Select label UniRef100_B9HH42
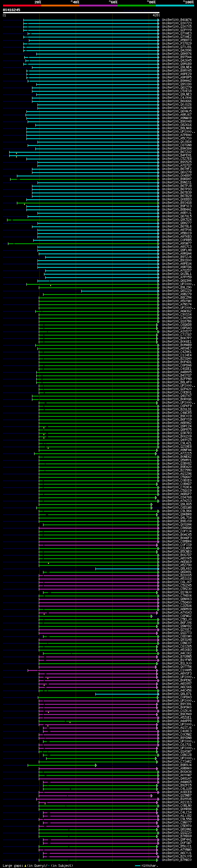Image resolution: width=197 pixels, height=868 pixels. tap(177, 81)
